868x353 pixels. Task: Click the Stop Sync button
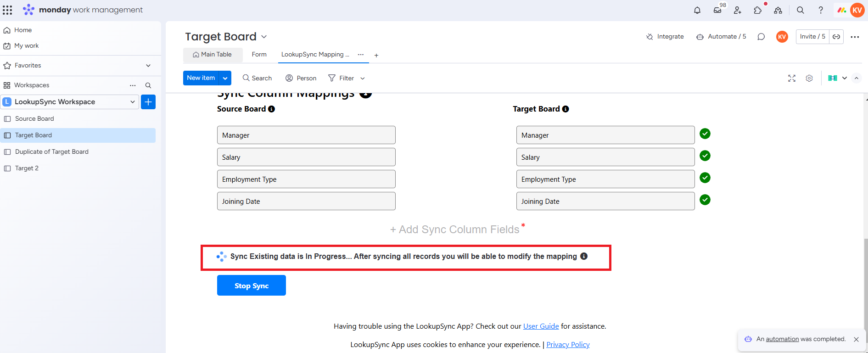(x=252, y=286)
